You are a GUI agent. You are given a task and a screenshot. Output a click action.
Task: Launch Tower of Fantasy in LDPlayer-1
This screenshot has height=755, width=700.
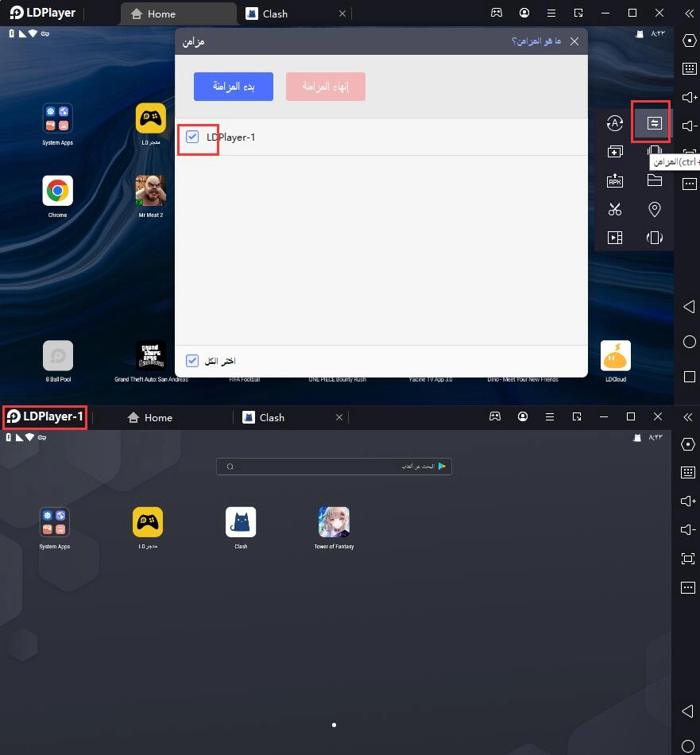point(335,528)
